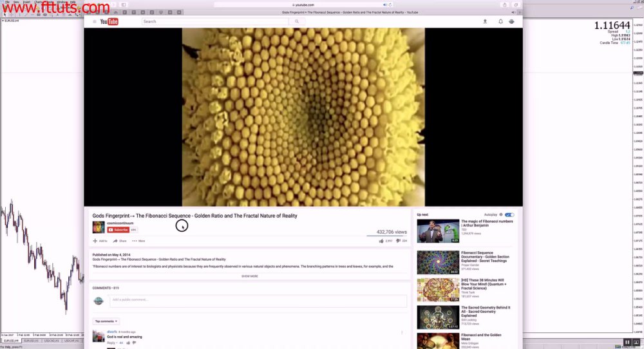Open the Top comments sort dropdown

(106, 321)
